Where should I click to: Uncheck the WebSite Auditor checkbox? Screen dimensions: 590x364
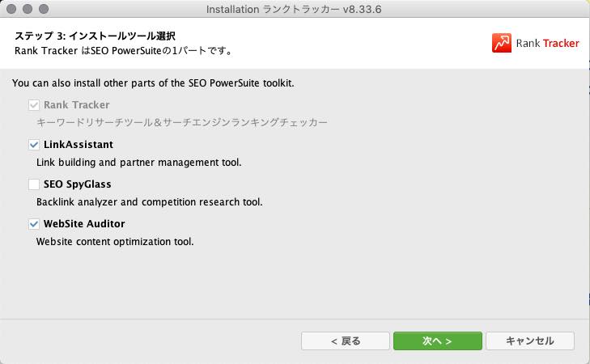(34, 224)
